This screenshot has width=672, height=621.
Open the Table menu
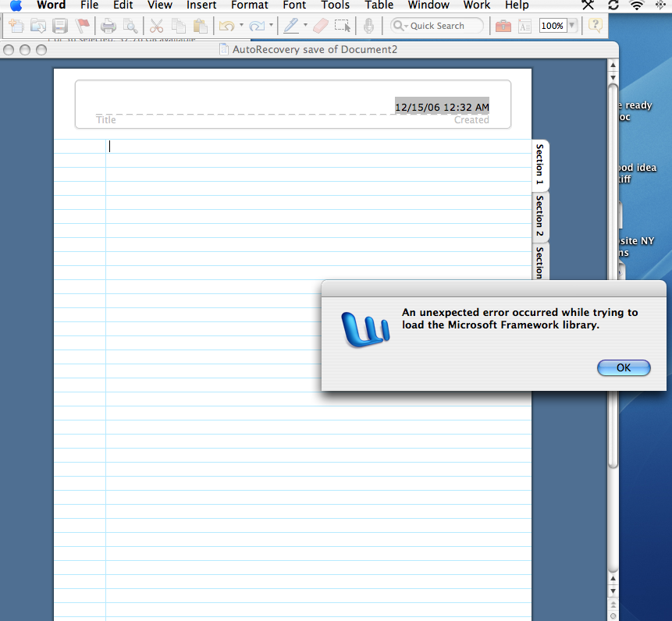click(379, 5)
